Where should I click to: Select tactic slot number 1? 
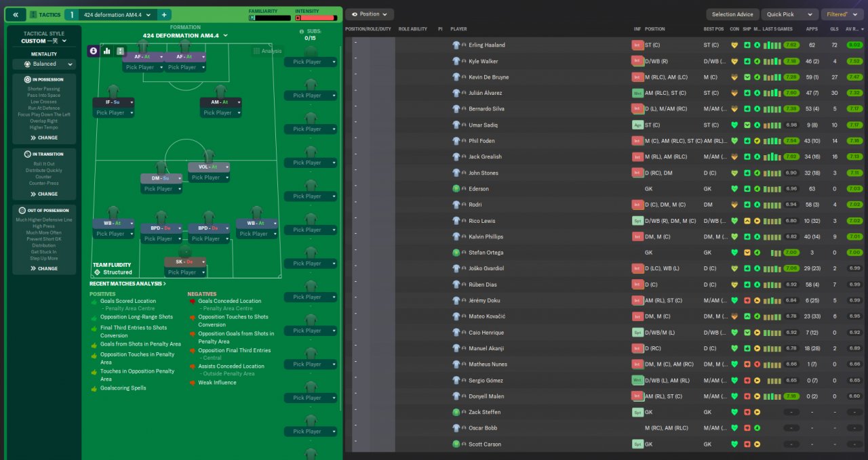(x=72, y=14)
